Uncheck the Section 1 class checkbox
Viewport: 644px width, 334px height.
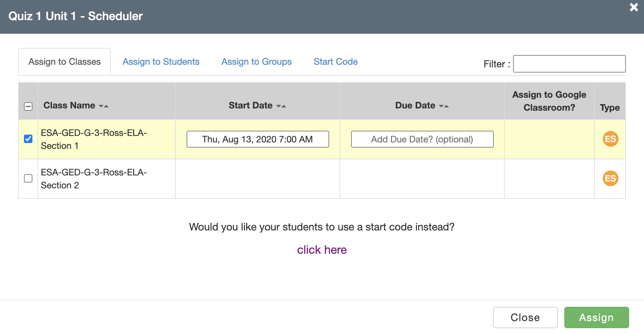(x=28, y=139)
